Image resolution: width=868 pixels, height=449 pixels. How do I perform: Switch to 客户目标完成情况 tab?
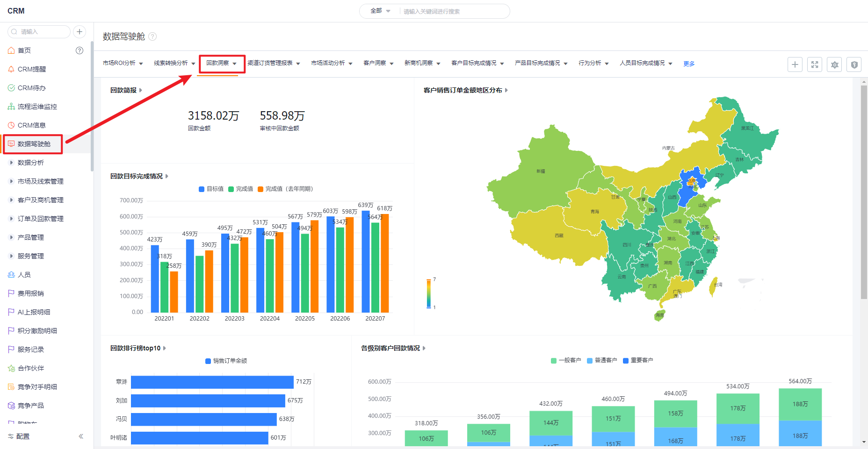tap(474, 63)
